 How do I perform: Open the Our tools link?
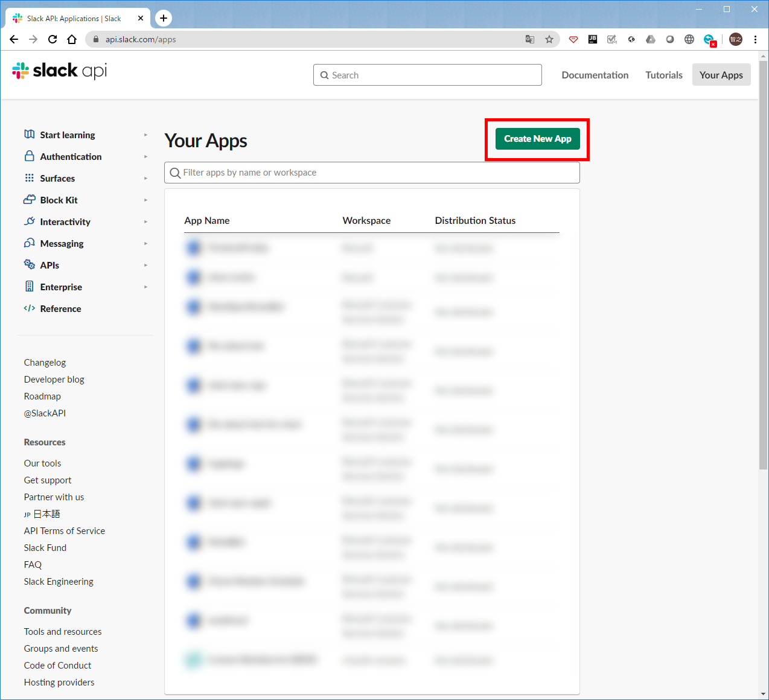[x=42, y=463]
